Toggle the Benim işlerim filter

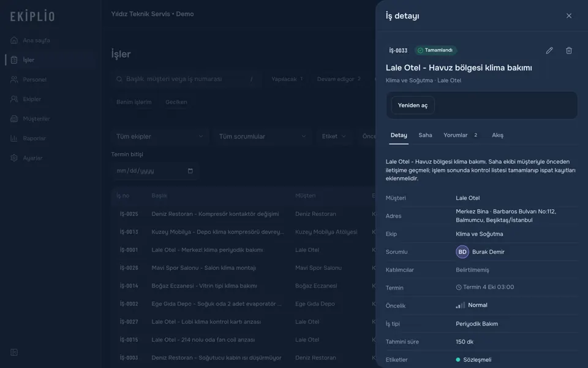coord(134,102)
